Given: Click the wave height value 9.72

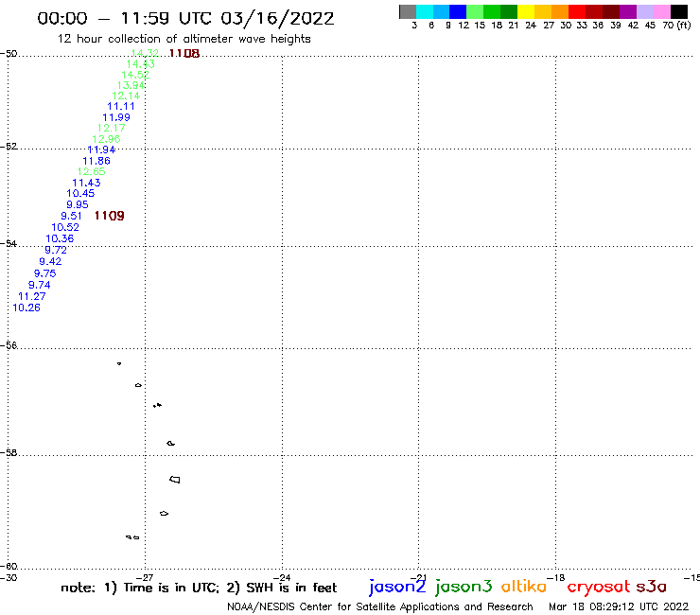Looking at the screenshot, I should 56,250.
